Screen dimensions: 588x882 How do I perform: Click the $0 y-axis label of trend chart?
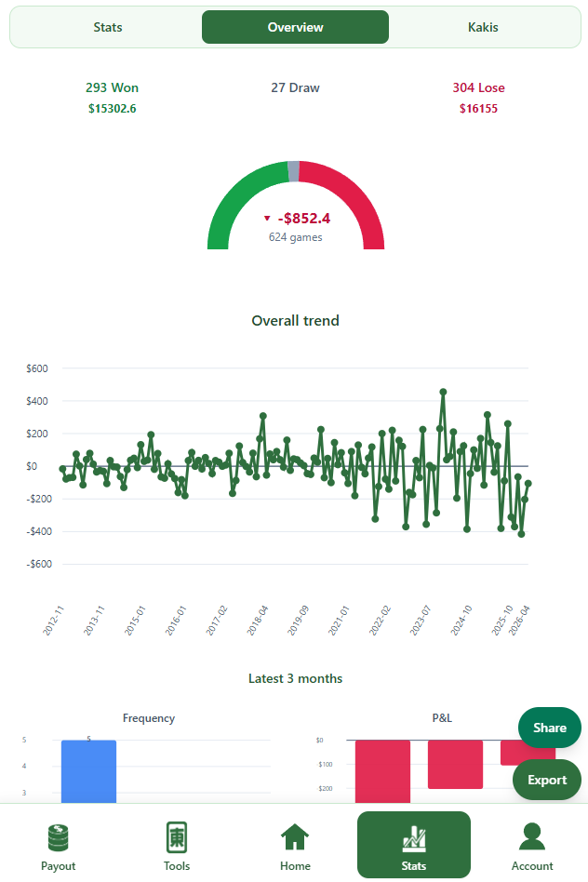pos(32,466)
